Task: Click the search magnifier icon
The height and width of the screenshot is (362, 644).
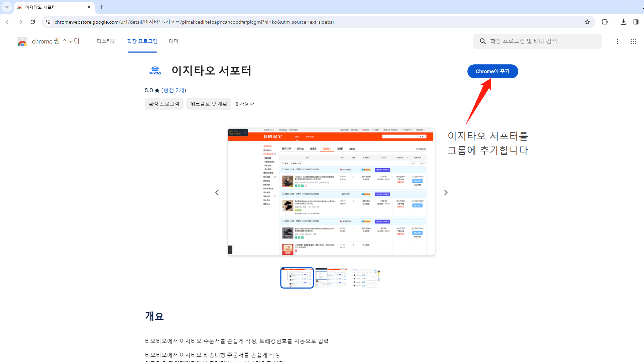Action: coord(483,41)
